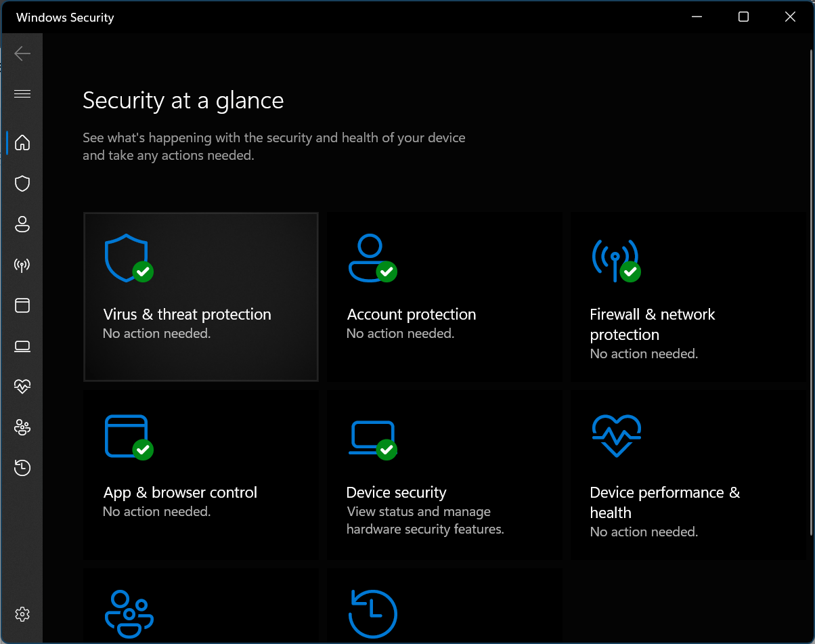This screenshot has height=644, width=815.
Task: Click App & browser control sidebar icon
Action: point(22,305)
